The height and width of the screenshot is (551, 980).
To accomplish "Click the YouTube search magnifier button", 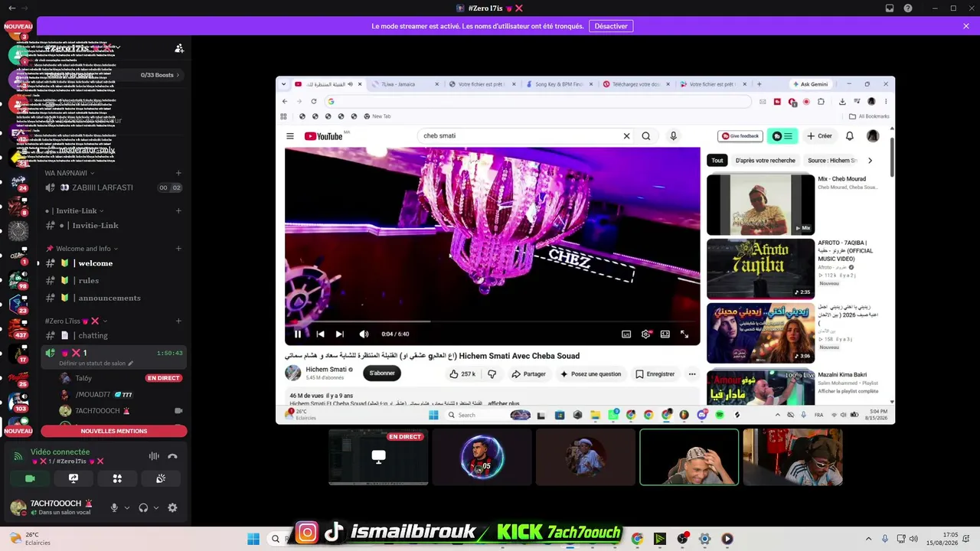I will tap(646, 136).
